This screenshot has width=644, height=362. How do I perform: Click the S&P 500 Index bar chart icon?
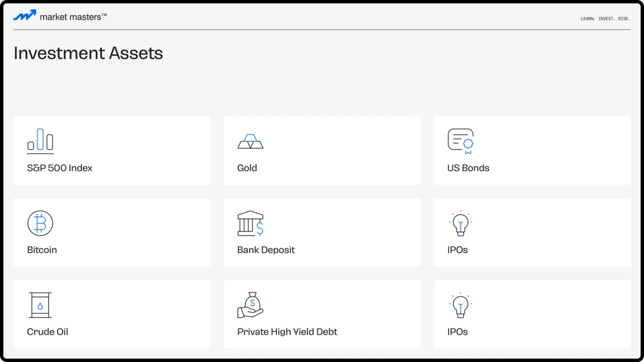40,141
